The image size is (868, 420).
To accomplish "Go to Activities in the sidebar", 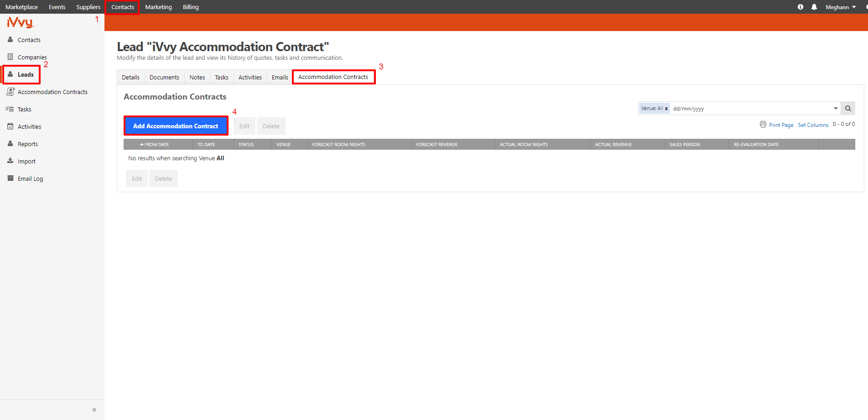I will tap(30, 127).
